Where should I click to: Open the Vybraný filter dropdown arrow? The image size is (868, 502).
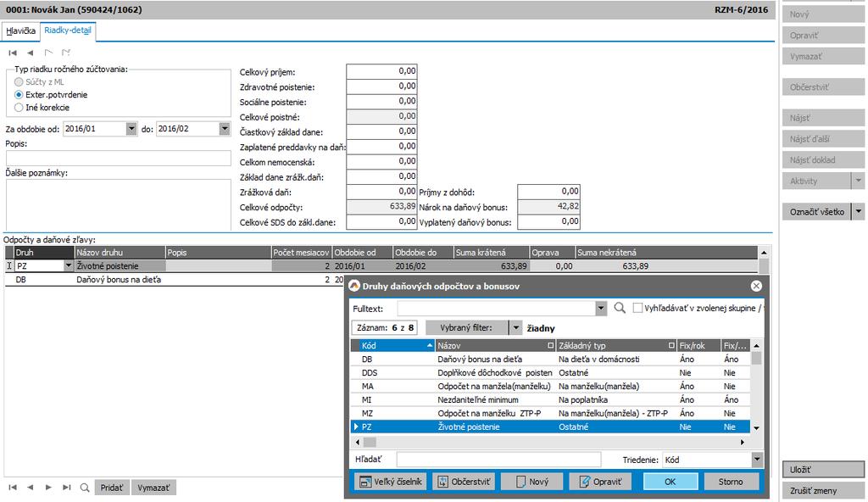(515, 328)
